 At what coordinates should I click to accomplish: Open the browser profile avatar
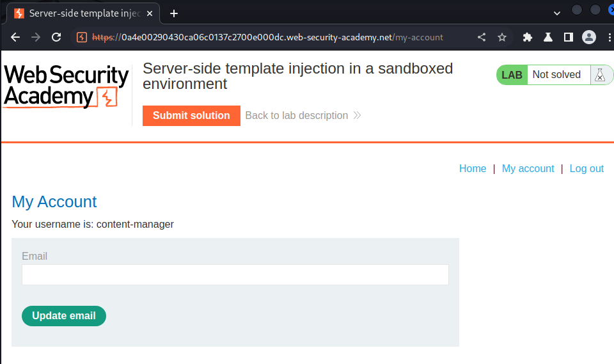(589, 37)
